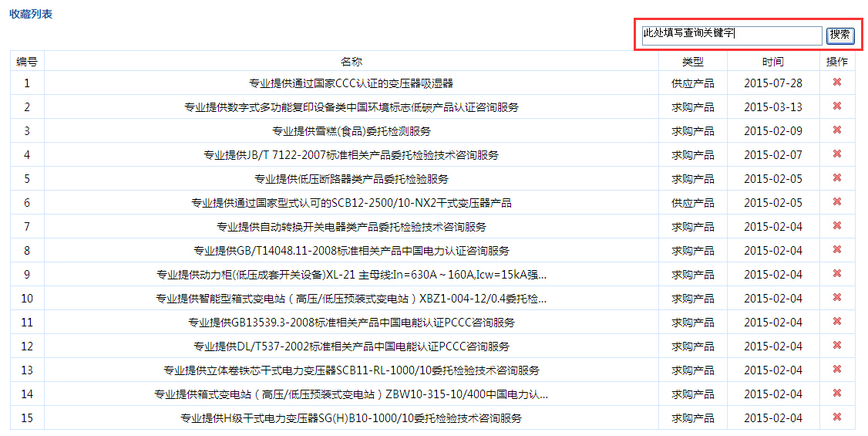
Task: Open SCB11-RL-1000/10 transformer inspection link
Action: (351, 370)
